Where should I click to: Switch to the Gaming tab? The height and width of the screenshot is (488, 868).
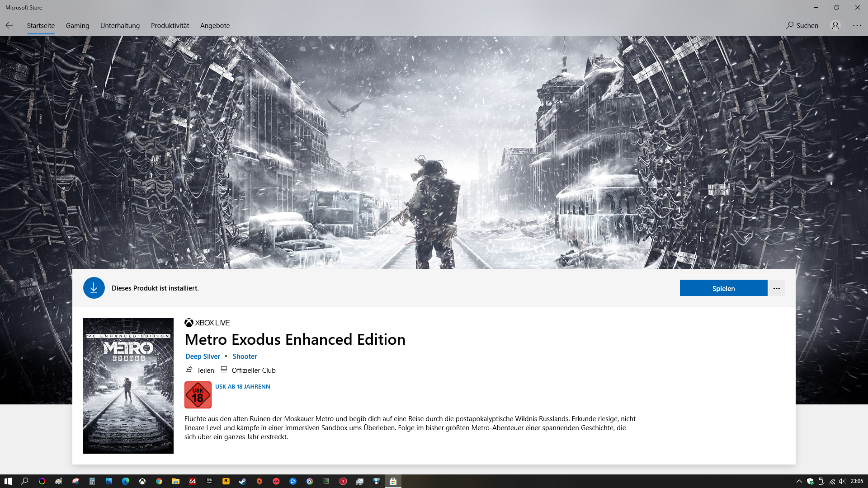pyautogui.click(x=77, y=25)
